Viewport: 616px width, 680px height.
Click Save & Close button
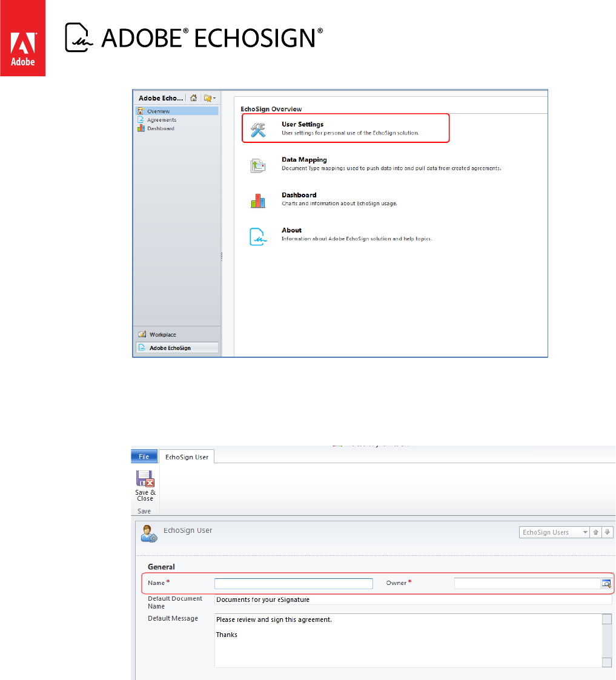(x=145, y=486)
